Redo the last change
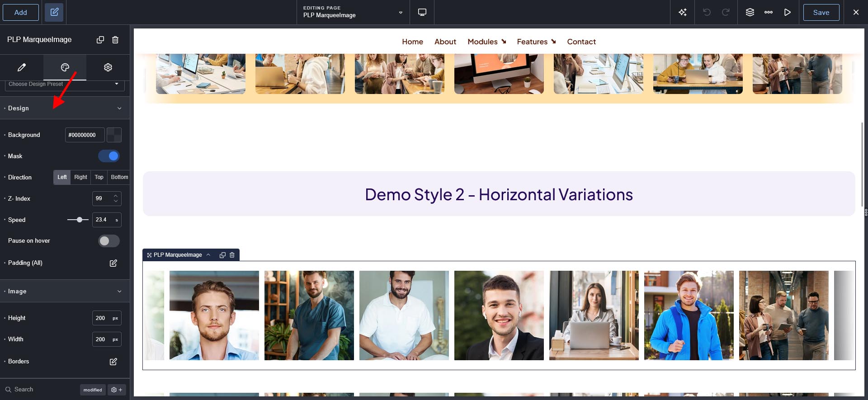Image resolution: width=868 pixels, height=400 pixels. click(726, 12)
